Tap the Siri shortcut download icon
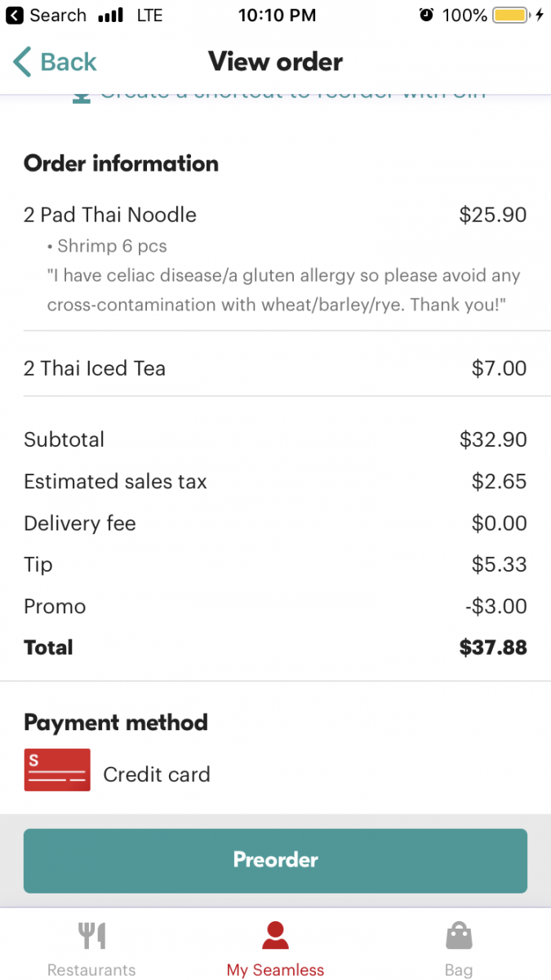Screen dimensions: 551x980 click(81, 96)
